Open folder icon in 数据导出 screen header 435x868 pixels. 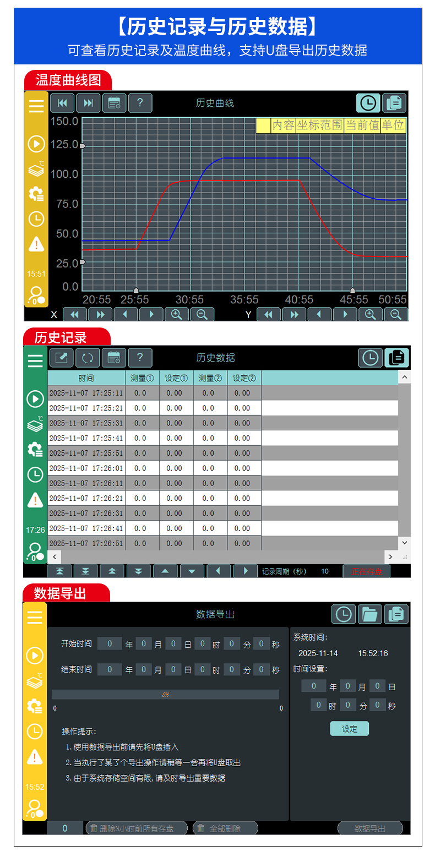pos(369,614)
